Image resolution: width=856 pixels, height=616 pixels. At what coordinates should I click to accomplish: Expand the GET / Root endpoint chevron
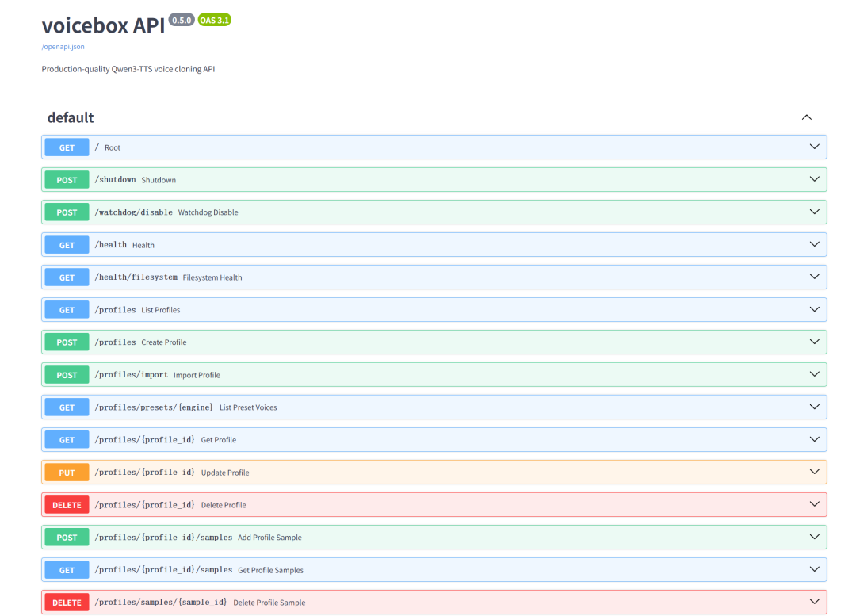[x=814, y=147]
